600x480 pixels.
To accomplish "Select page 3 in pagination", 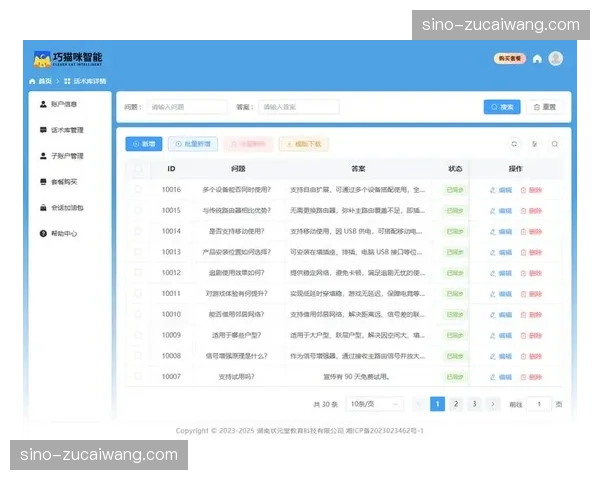I will tap(474, 404).
